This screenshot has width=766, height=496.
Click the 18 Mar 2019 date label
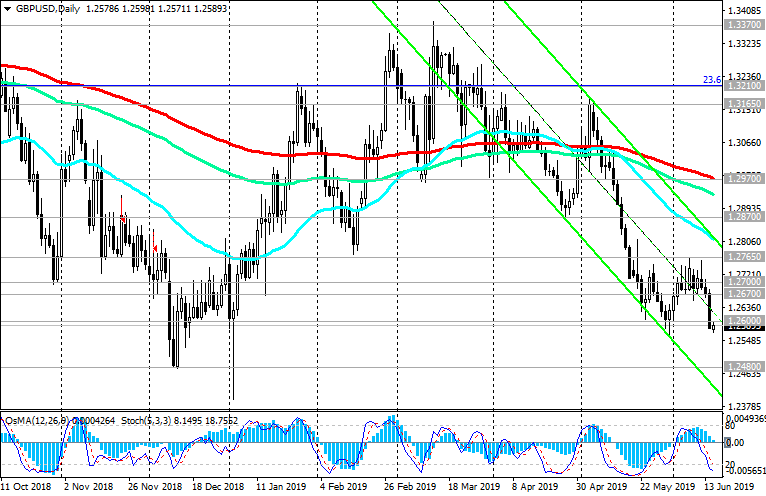tap(474, 487)
